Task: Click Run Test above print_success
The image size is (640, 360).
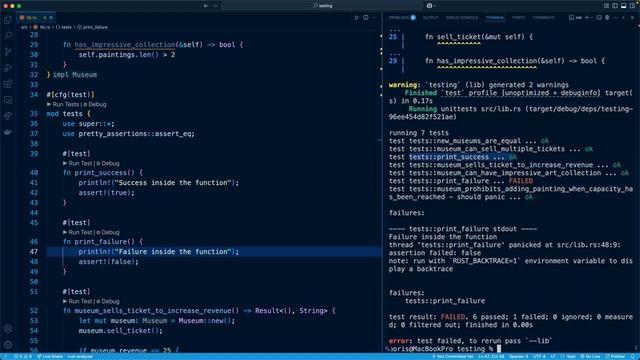Action: point(80,163)
